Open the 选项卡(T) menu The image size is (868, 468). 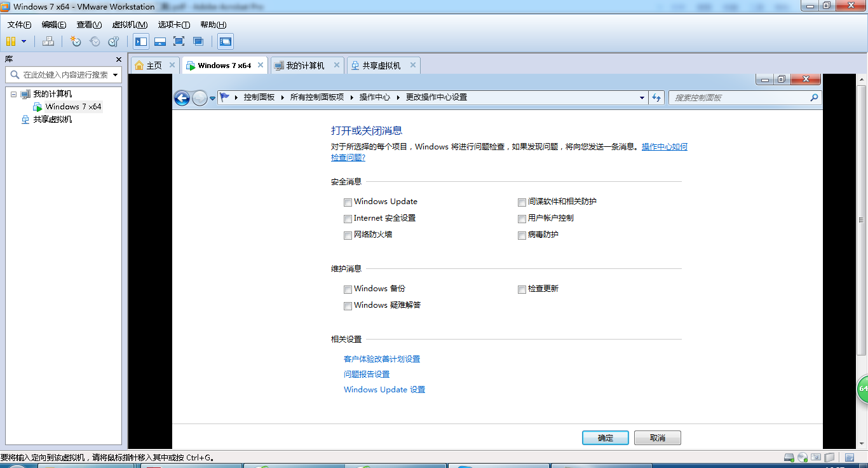click(174, 25)
